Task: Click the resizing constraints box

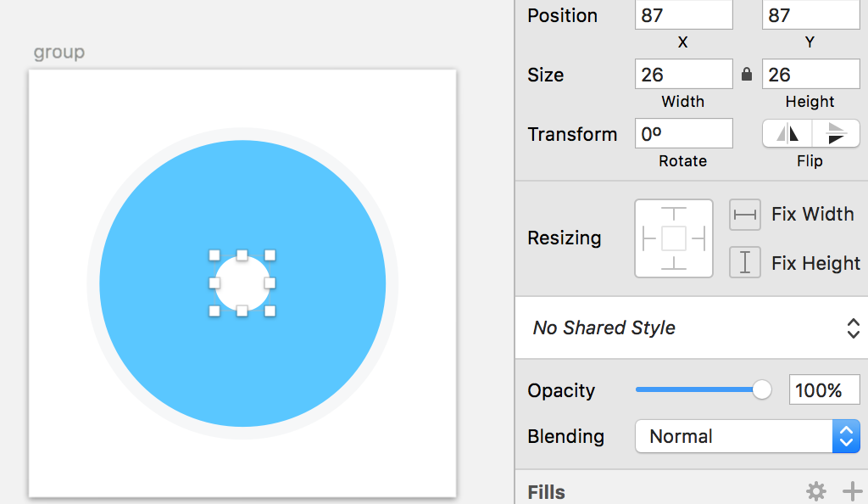Action: coord(674,238)
